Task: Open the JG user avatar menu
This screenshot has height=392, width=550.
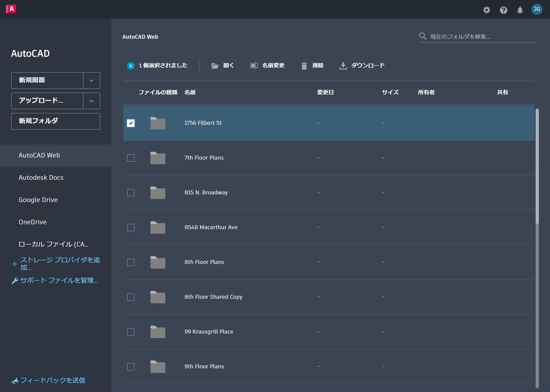Action: click(537, 9)
